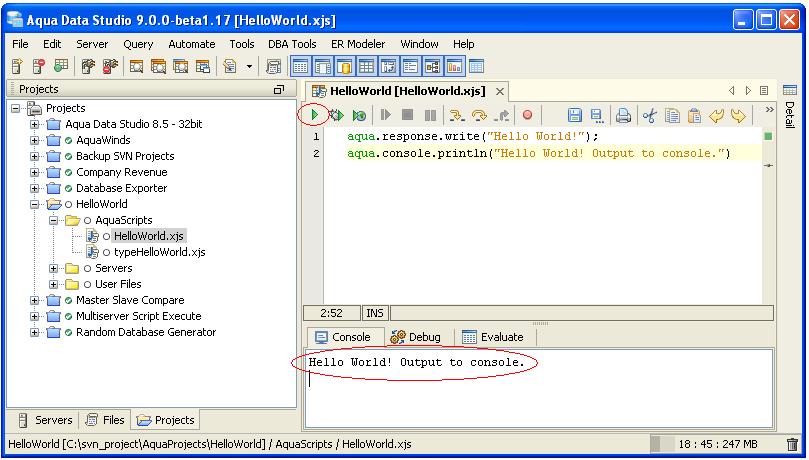Expand the AquaWinds project
809x460 pixels.
35,140
